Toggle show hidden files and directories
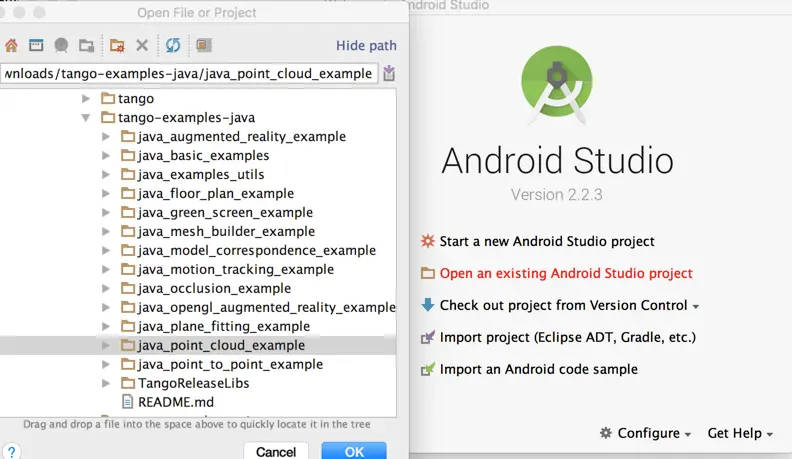This screenshot has width=792, height=459. 204,45
